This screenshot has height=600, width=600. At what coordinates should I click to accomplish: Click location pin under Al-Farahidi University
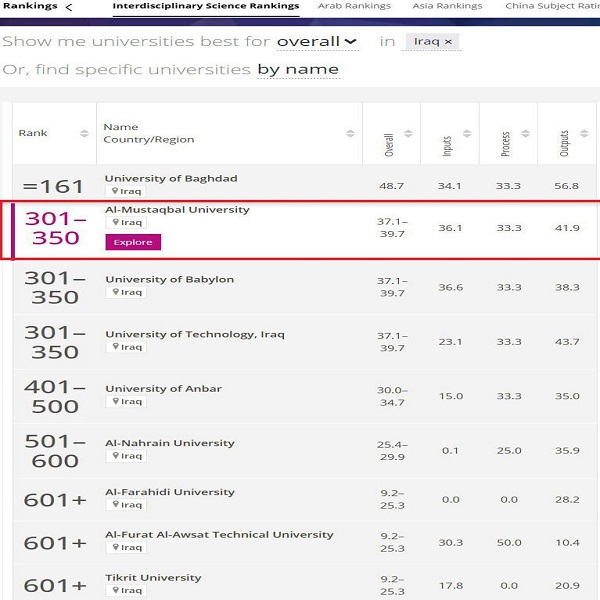115,504
